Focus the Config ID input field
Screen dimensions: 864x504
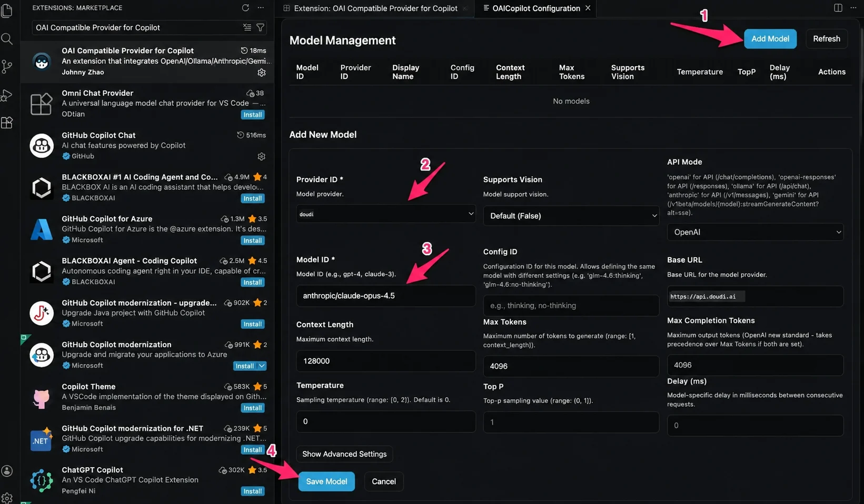click(571, 306)
